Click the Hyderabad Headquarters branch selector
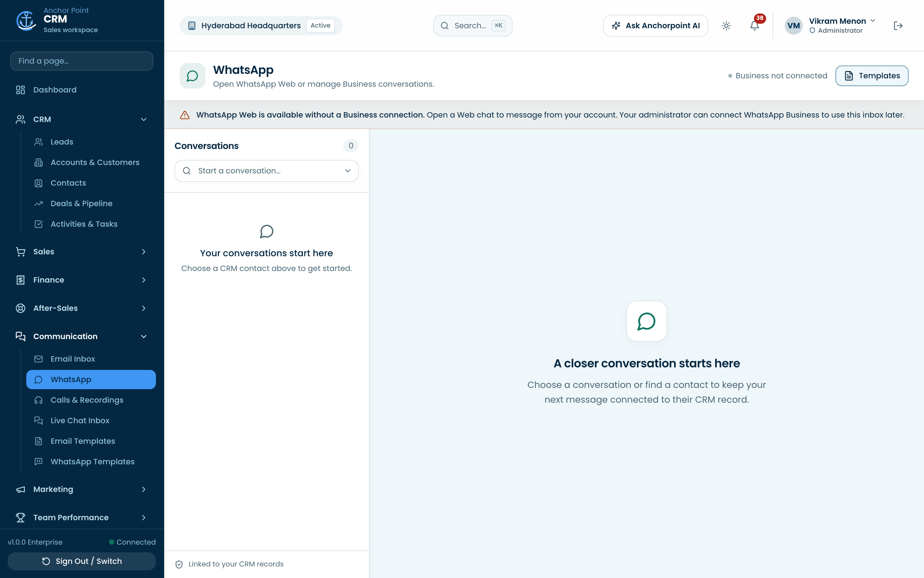924x578 pixels. pos(261,26)
